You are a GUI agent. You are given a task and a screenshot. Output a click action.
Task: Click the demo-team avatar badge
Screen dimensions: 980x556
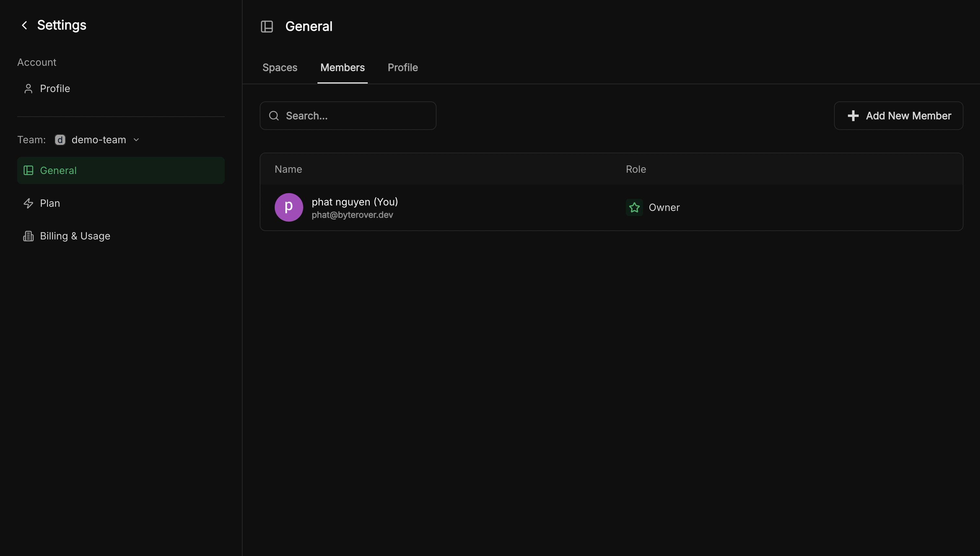[60, 139]
